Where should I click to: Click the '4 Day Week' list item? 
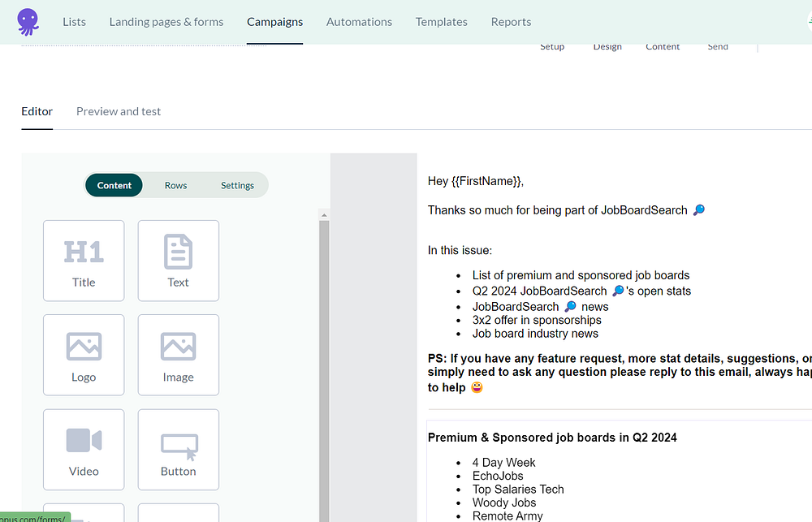[503, 463]
